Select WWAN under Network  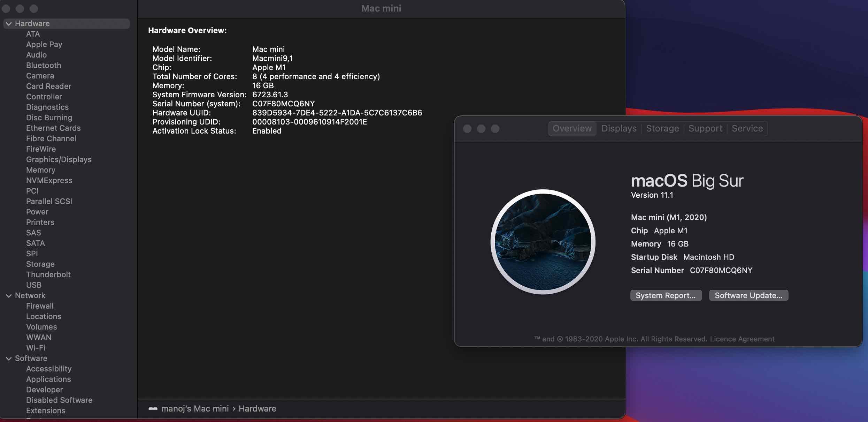39,337
